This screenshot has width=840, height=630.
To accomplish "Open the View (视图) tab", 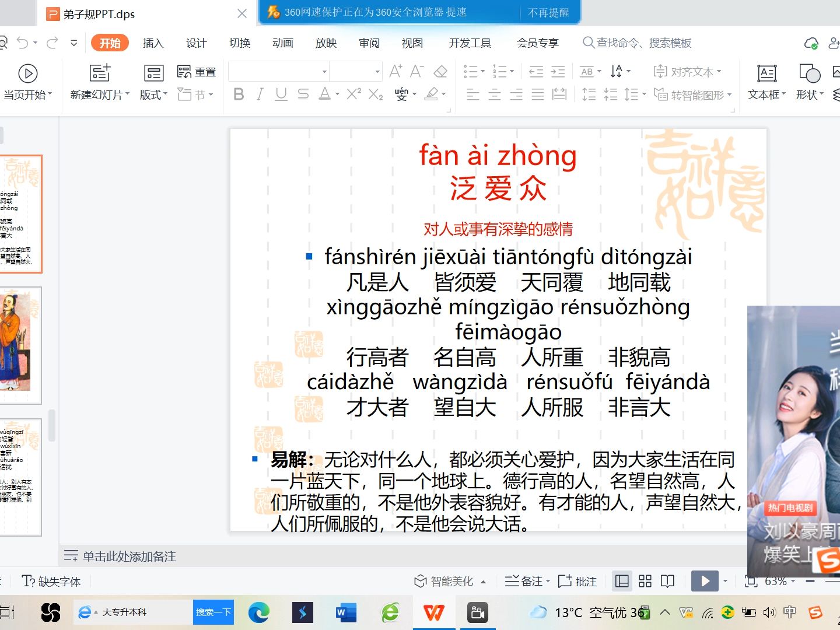I will coord(412,43).
